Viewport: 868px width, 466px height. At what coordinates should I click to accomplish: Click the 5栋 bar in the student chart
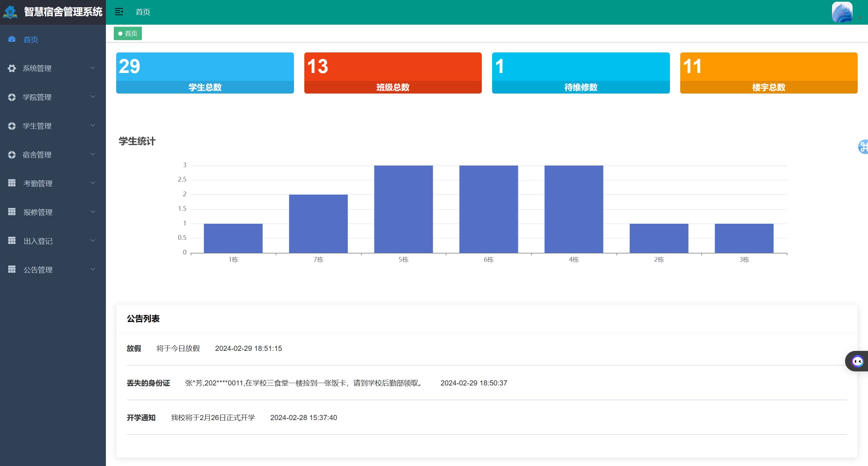pyautogui.click(x=403, y=209)
